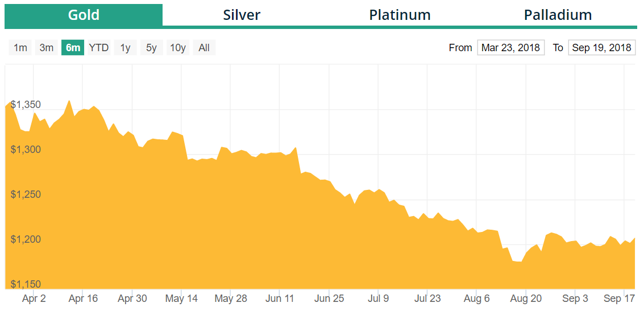Image resolution: width=644 pixels, height=311 pixels.
Task: Click the $1,350 y-axis label
Action: (26, 105)
